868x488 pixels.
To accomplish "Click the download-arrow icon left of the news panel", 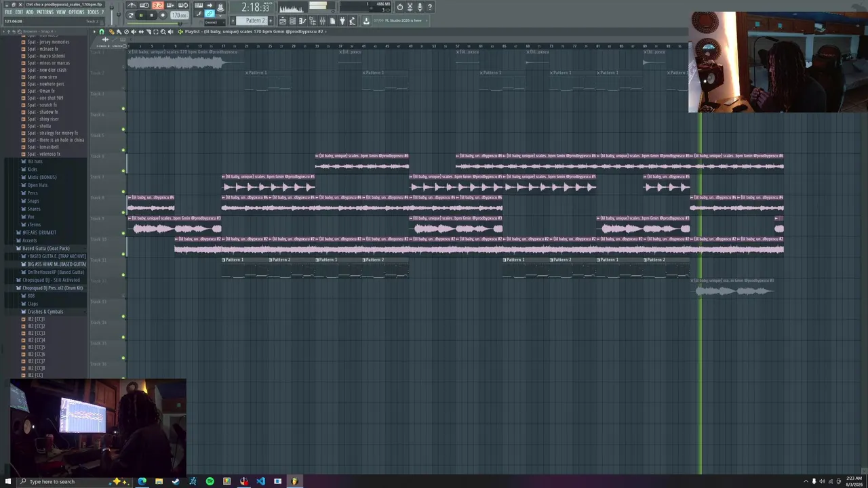I will click(x=366, y=21).
